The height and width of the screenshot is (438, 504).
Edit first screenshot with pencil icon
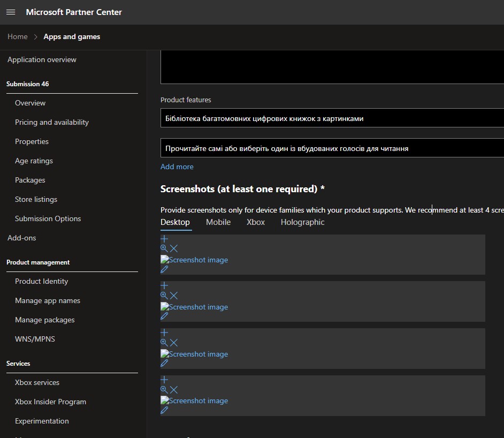(164, 269)
